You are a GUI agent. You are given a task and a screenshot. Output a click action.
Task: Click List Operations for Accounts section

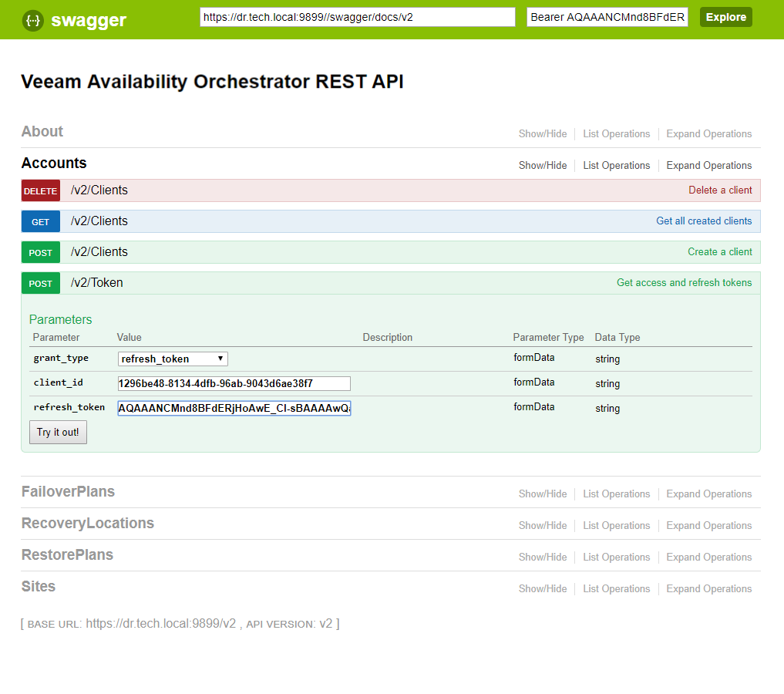click(617, 166)
